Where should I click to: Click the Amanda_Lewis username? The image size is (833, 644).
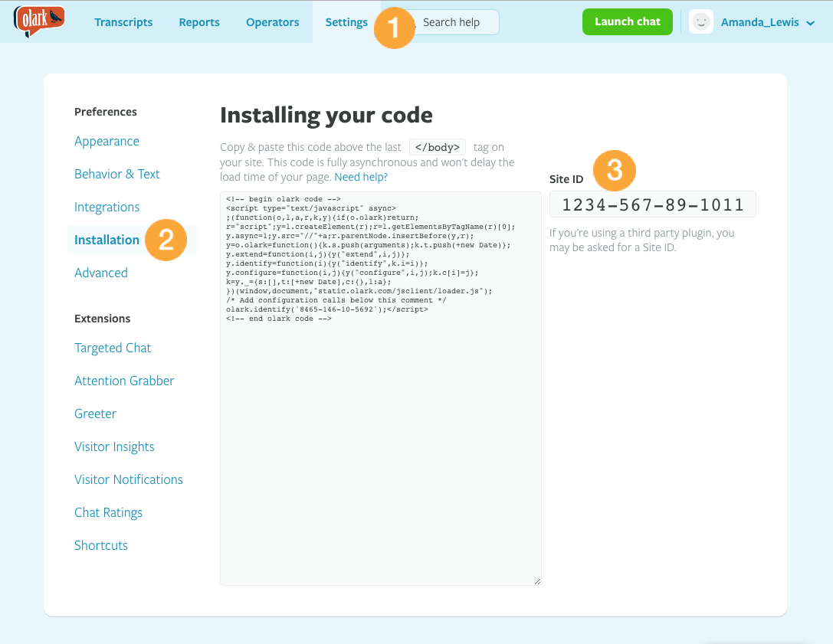point(759,22)
